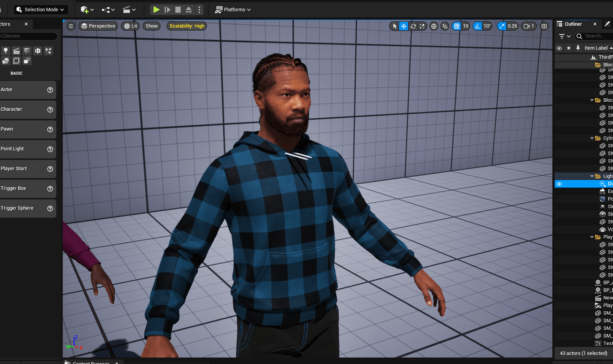
Task: Switch to the Outliner tab
Action: (575, 24)
